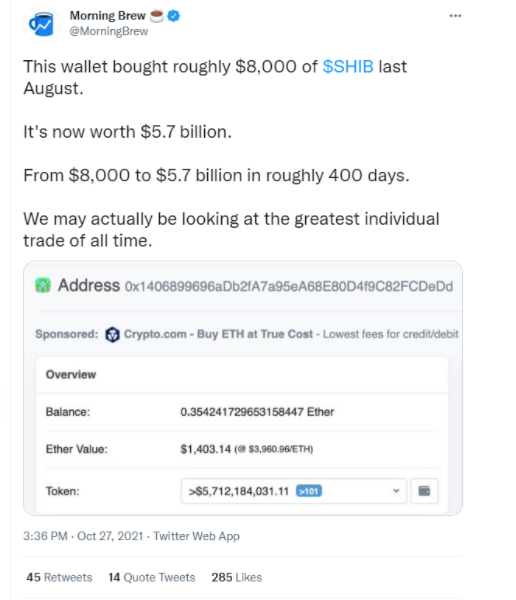Open the wallet icon beside token dropdown
Screen dimensions: 516x600
424,491
